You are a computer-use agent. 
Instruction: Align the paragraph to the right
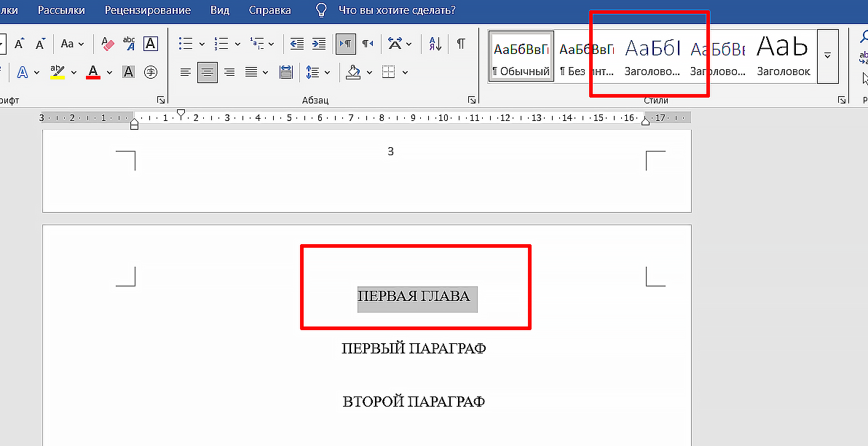pos(229,72)
